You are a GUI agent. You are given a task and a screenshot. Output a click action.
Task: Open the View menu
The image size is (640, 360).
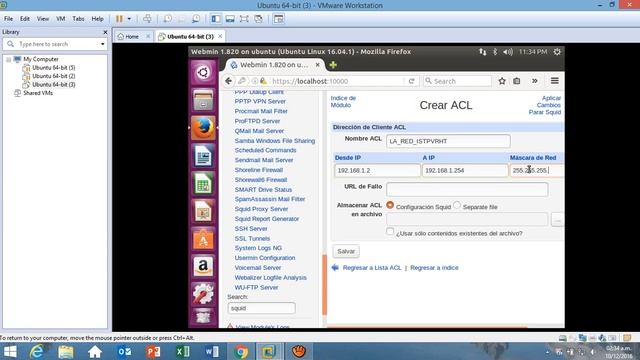(42, 19)
